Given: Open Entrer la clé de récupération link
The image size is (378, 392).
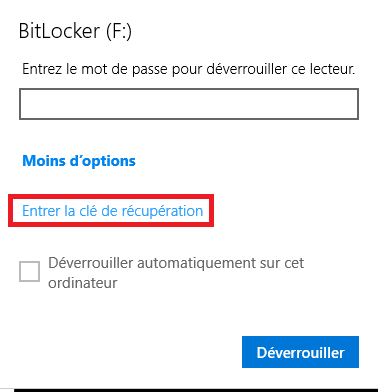Looking at the screenshot, I should coord(113,211).
